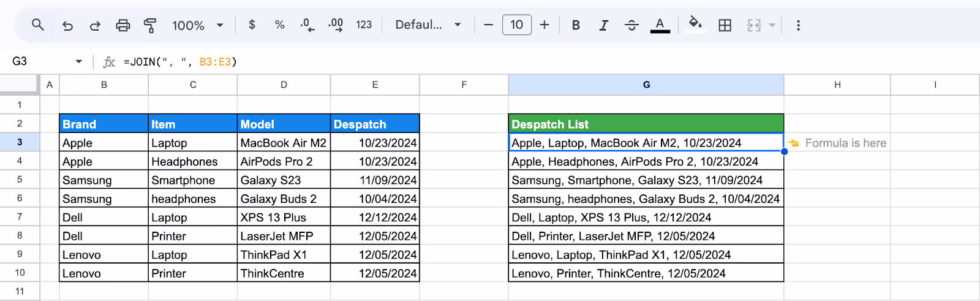The width and height of the screenshot is (980, 301).
Task: Select the Samsung, Smartphone despatch list cell
Action: pos(646,180)
